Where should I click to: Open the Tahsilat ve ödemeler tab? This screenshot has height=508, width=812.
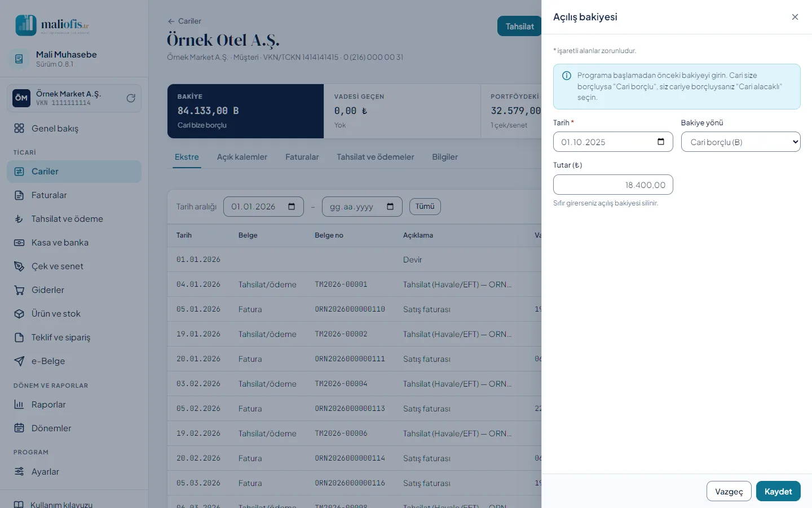(x=376, y=157)
